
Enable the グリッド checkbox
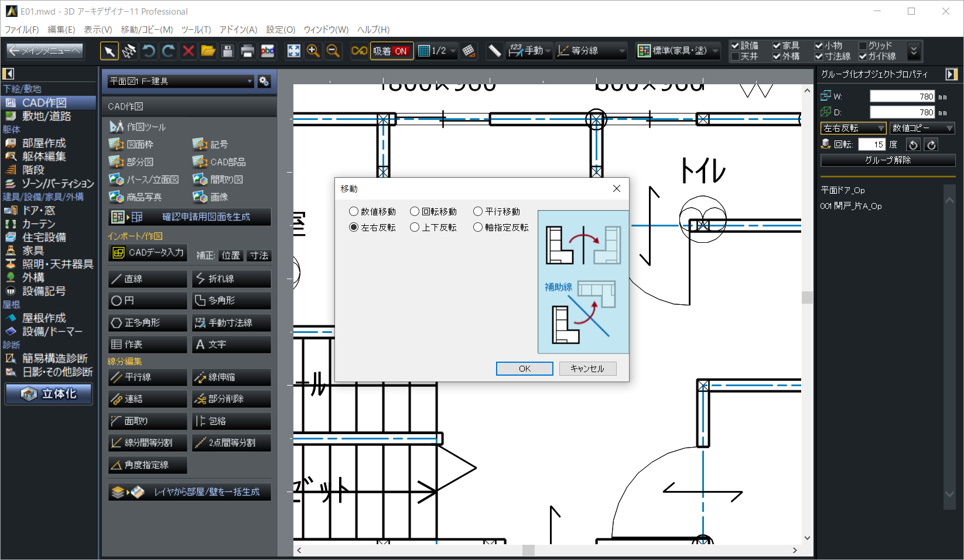863,46
